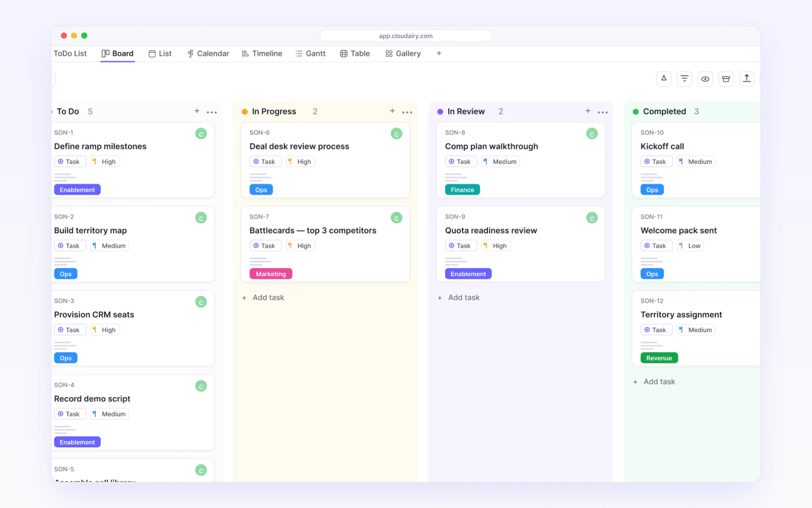This screenshot has height=508, width=812.
Task: Open the Define ramp milestones card
Action: click(133, 160)
